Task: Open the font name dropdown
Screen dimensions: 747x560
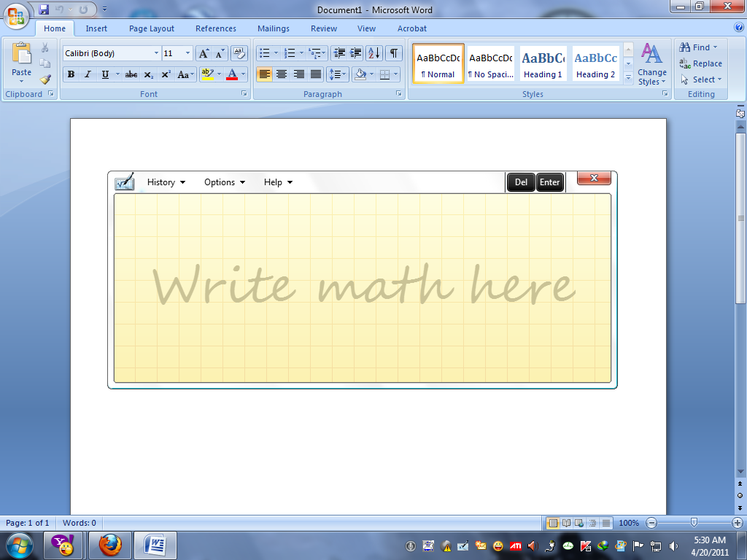Action: 156,53
